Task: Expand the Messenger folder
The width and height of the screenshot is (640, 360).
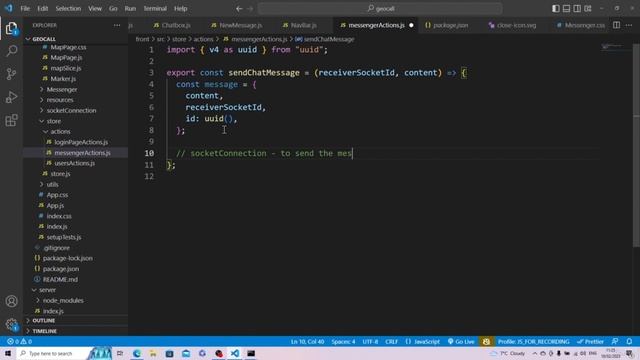Action: point(62,89)
